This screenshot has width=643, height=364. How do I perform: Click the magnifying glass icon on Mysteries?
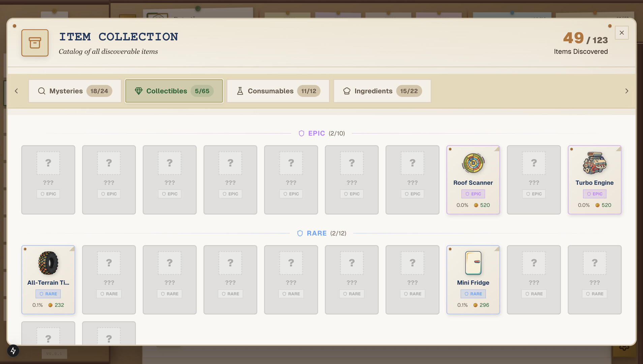pos(41,91)
